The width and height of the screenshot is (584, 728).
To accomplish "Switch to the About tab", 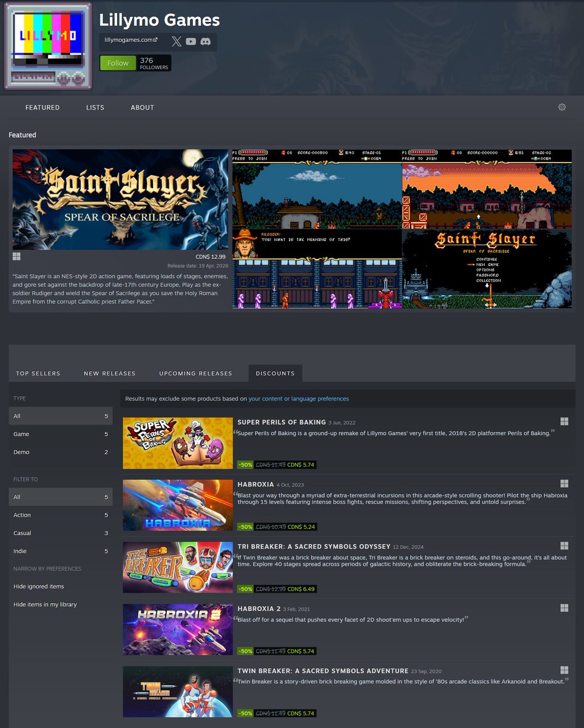I will point(143,107).
